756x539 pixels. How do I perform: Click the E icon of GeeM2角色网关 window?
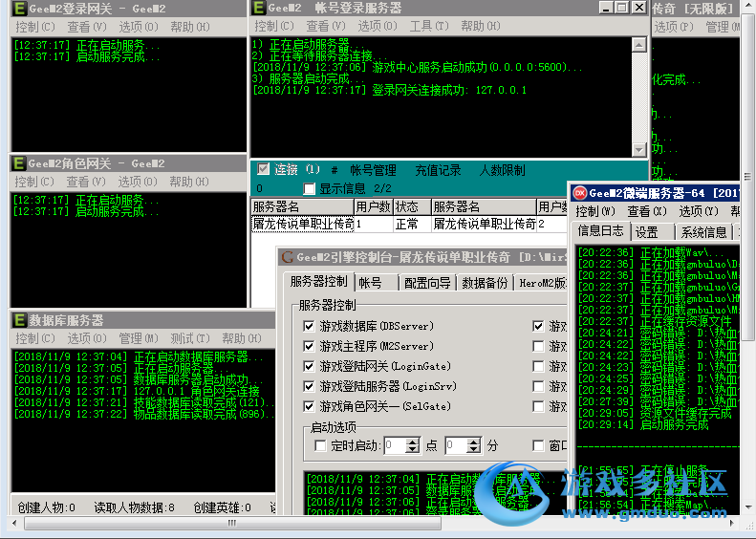point(19,163)
